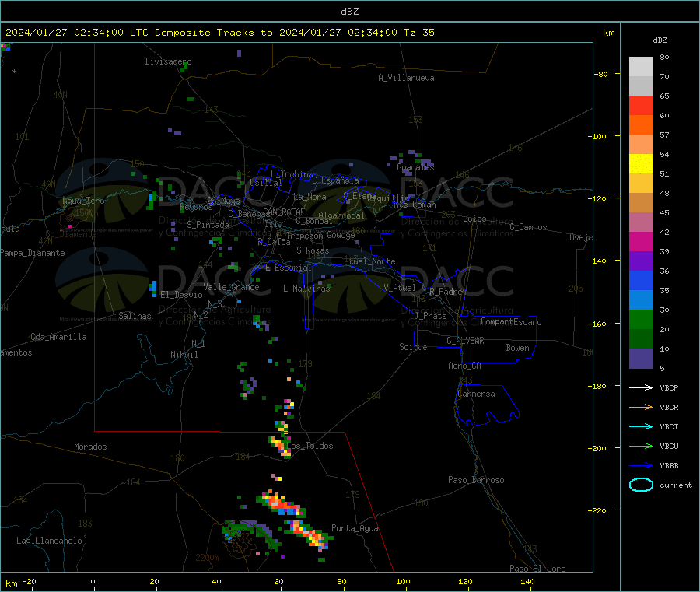This screenshot has width=700, height=592.
Task: Click the 20 dBZ green color swatch
Action: (641, 319)
